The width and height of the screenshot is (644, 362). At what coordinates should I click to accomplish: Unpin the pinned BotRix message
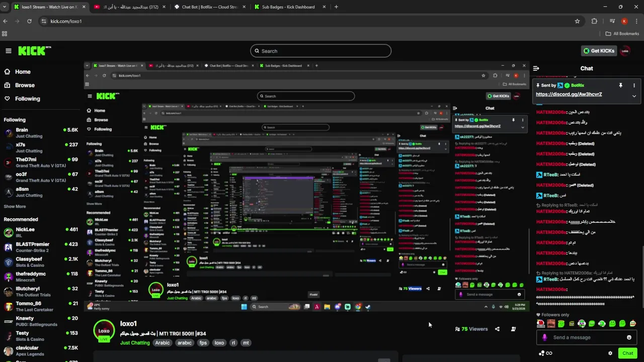pos(620,85)
